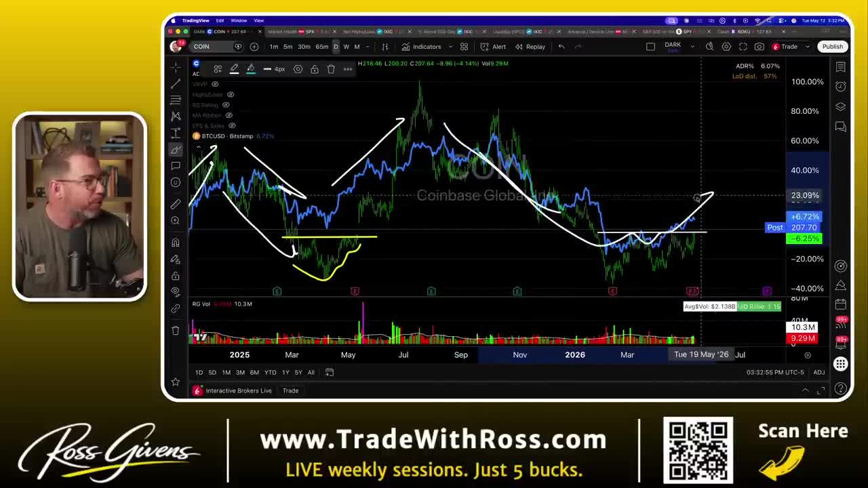This screenshot has width=868, height=488.
Task: Open the chart patterns tool group
Action: [176, 117]
